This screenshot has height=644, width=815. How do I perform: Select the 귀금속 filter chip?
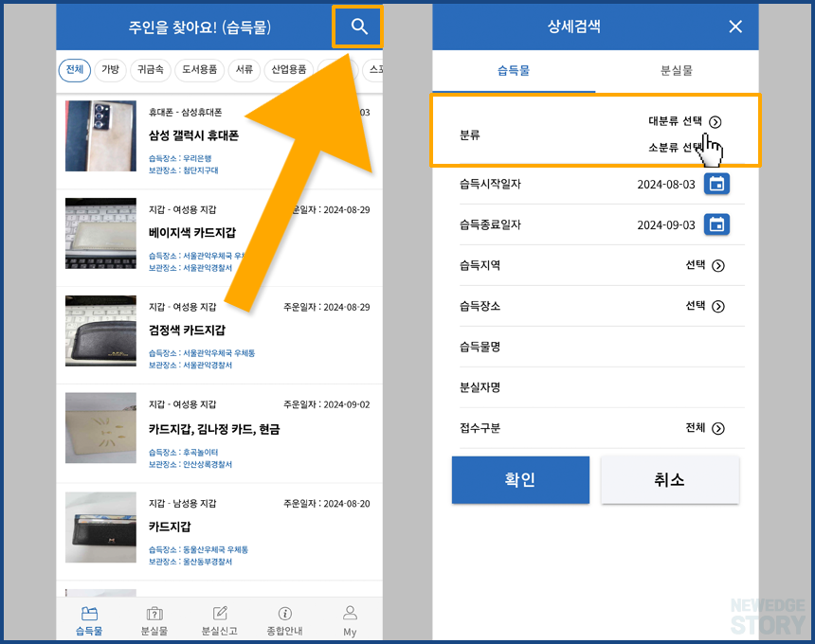(151, 70)
